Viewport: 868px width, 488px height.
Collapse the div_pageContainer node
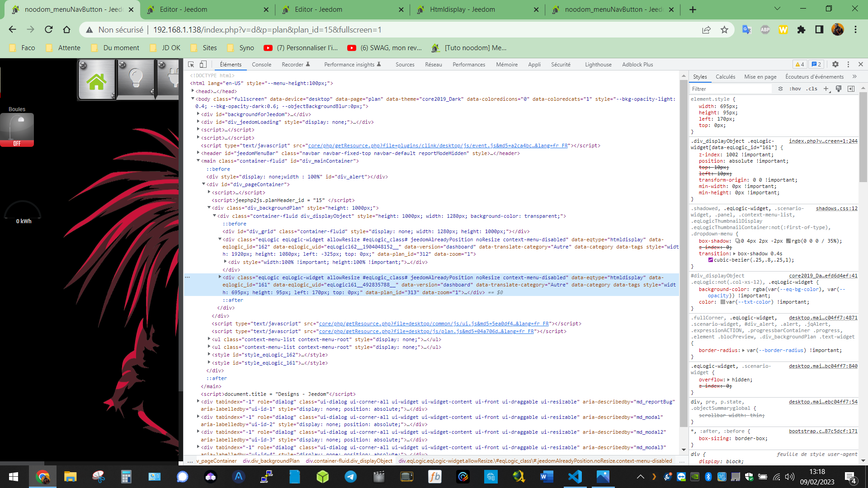point(203,184)
